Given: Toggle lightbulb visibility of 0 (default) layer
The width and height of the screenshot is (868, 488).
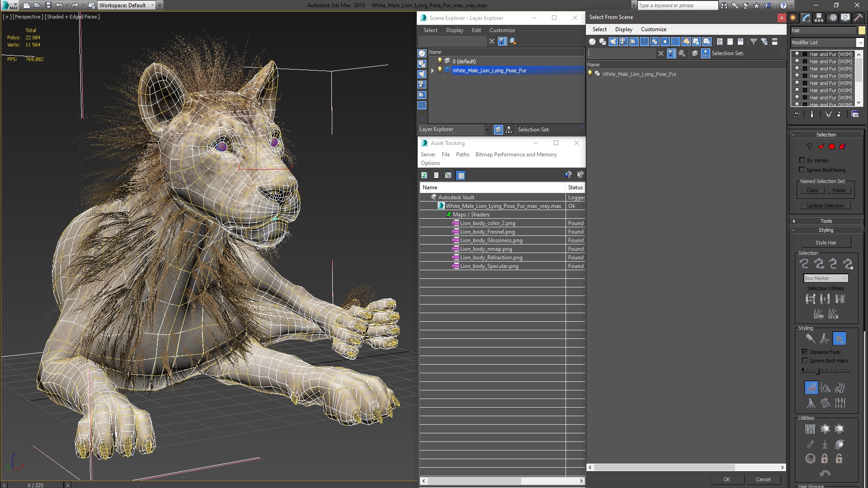Looking at the screenshot, I should coord(439,61).
